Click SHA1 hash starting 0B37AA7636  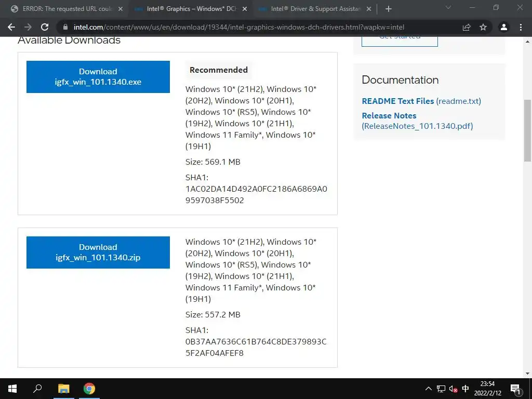[256, 347]
